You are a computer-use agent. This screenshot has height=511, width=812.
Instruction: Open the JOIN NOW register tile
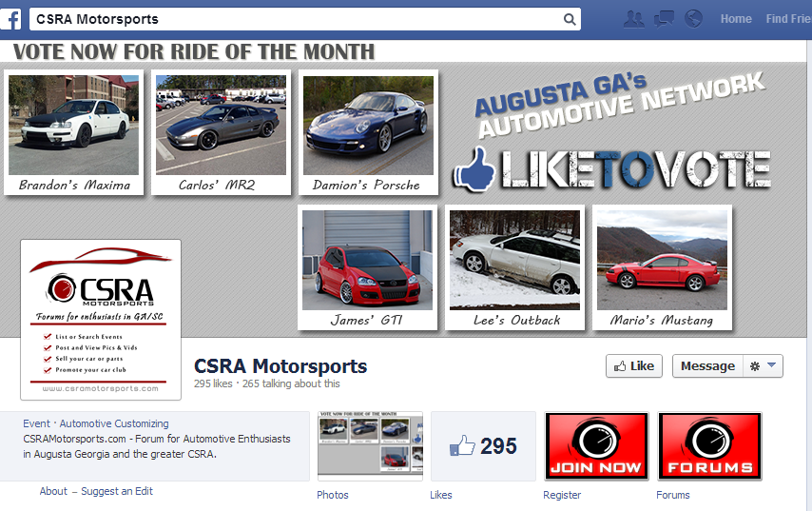[596, 446]
